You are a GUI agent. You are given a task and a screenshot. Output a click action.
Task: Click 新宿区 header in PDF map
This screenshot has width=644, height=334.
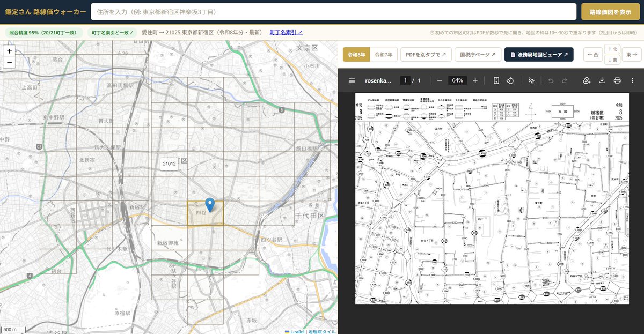pos(597,112)
